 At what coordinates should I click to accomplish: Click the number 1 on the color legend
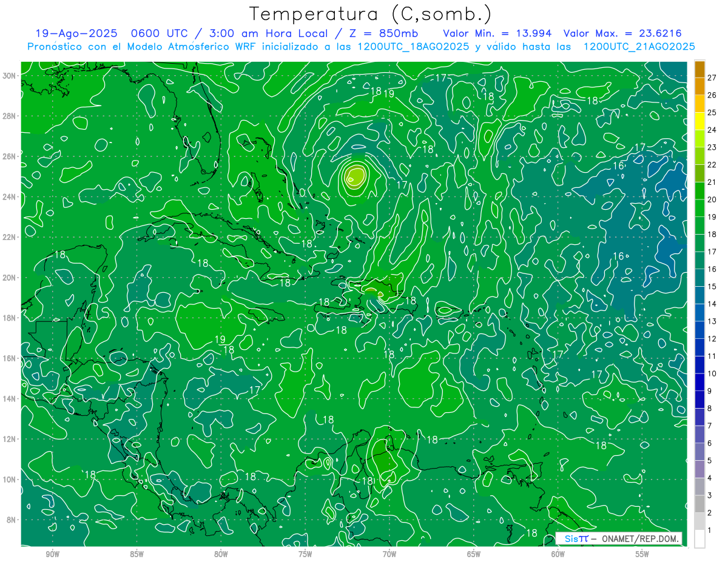click(709, 530)
